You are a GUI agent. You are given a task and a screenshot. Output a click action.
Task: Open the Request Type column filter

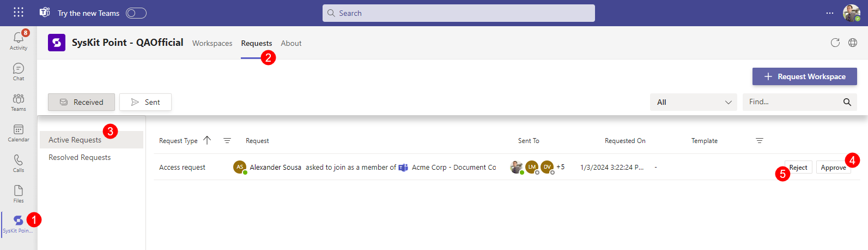[227, 141]
